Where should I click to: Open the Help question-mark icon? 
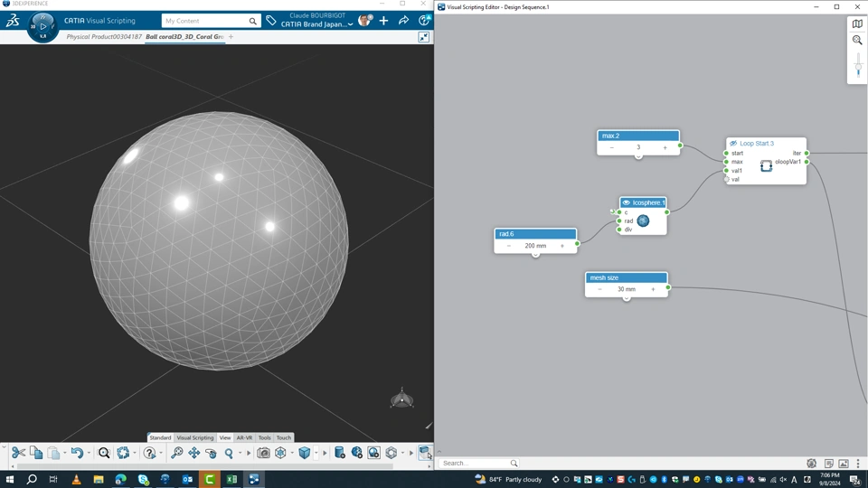pos(149,453)
